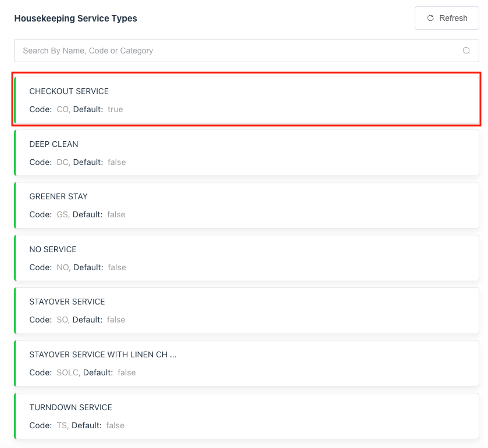
Task: Click the magnifying glass search icon
Action: pyautogui.click(x=466, y=51)
